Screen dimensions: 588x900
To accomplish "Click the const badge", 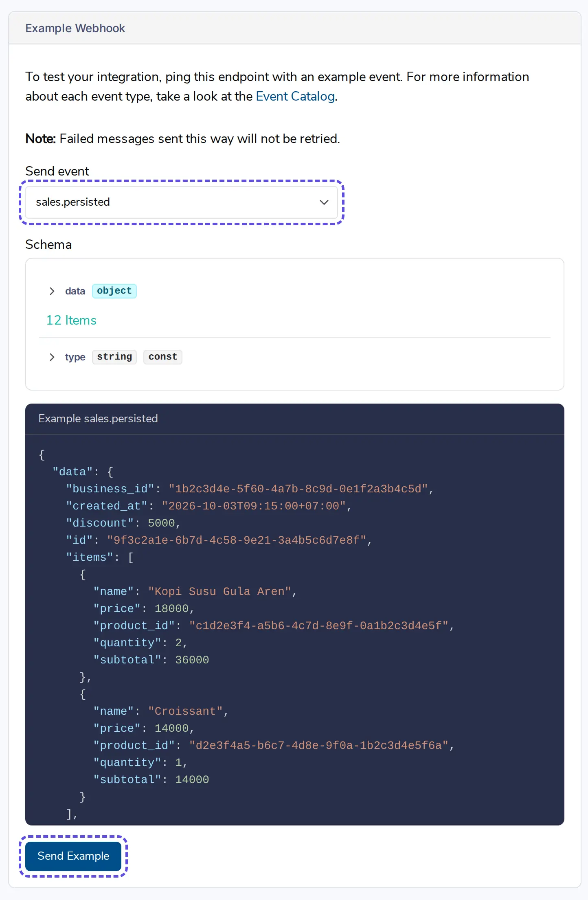I will 163,357.
